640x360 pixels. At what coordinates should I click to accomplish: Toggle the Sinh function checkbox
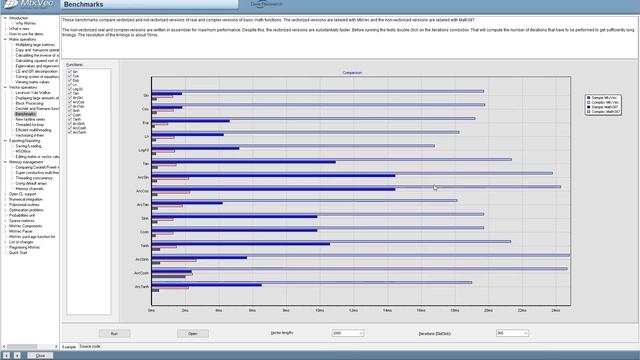coord(70,110)
